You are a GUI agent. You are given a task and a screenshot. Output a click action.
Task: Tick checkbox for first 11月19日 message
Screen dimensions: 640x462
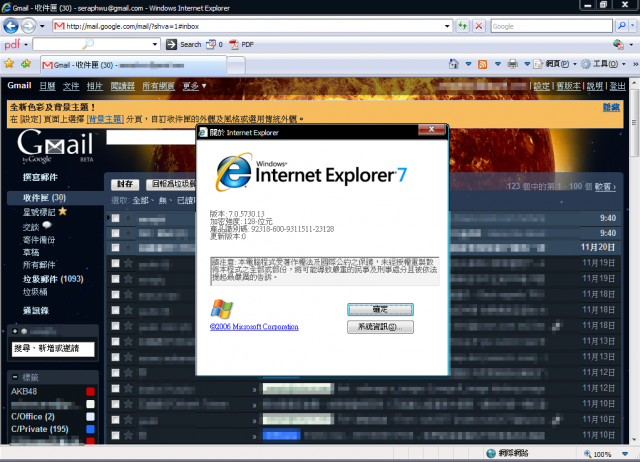[x=116, y=263]
